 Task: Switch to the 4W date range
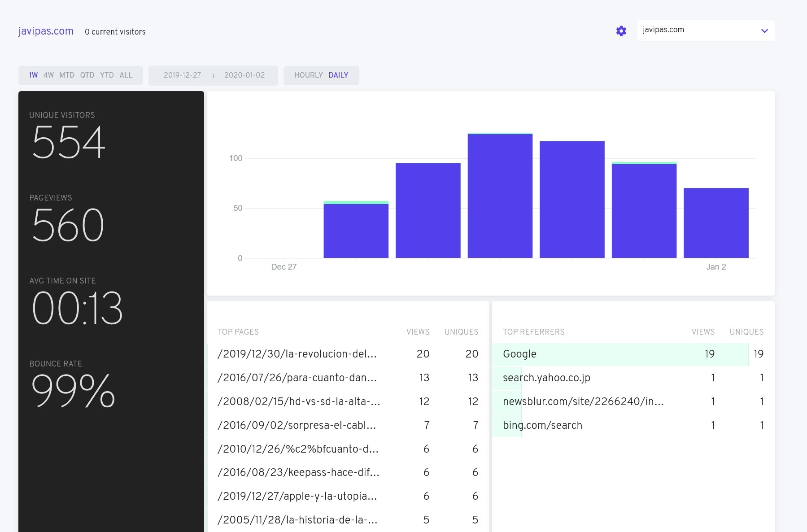[48, 75]
